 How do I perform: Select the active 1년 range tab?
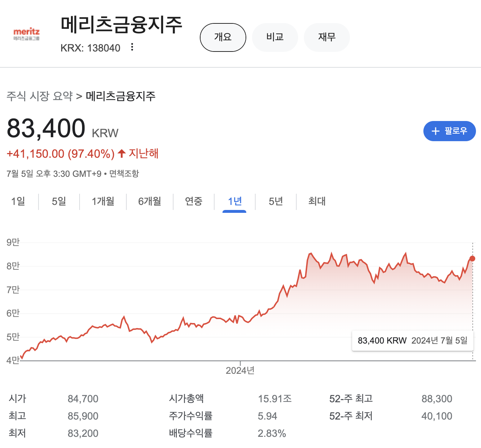[235, 201]
